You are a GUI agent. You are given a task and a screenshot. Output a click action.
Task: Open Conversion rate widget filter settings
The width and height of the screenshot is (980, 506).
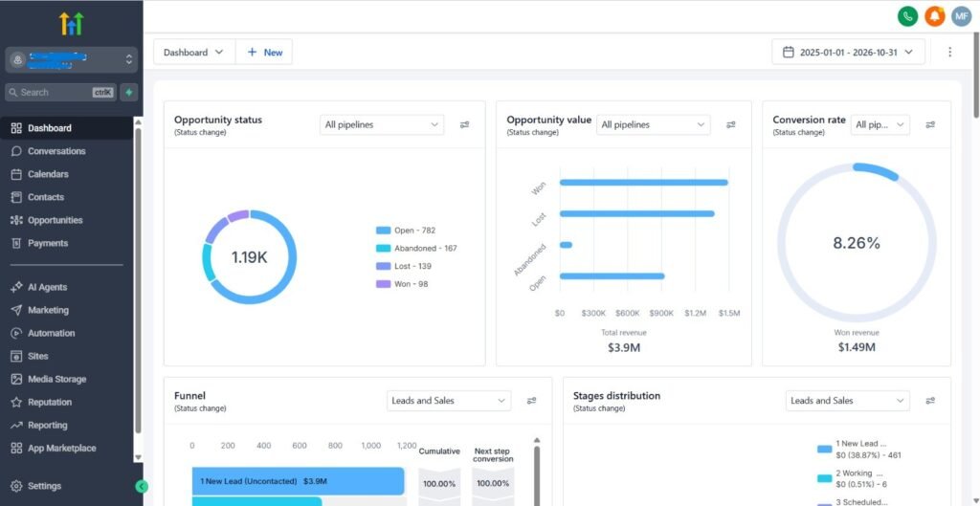[x=930, y=125]
